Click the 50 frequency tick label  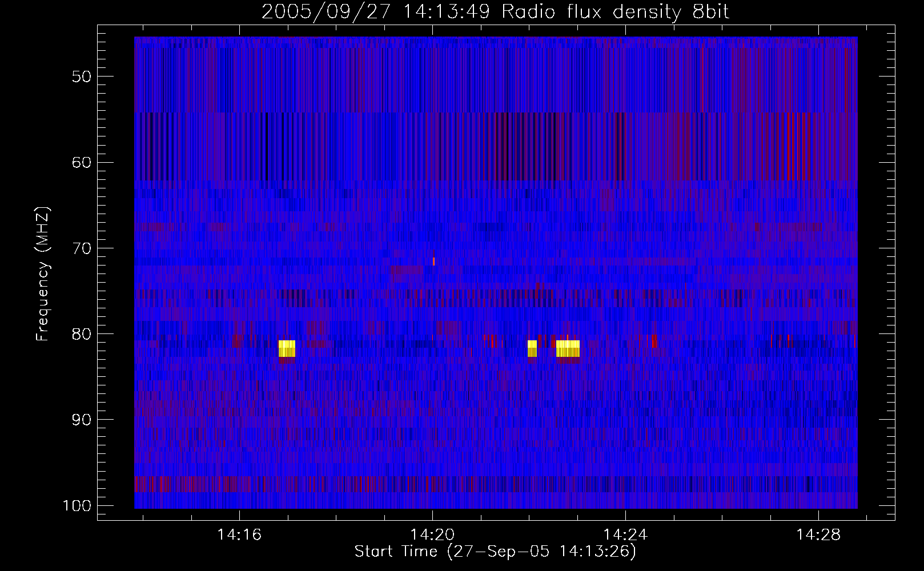[82, 77]
